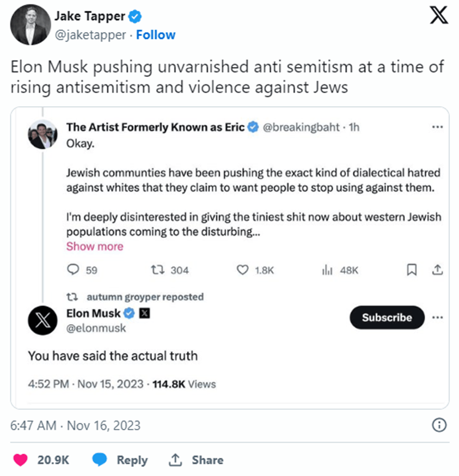This screenshot has height=476, width=459.
Task: Open Elon Musk's X avatar
Action: (x=43, y=320)
